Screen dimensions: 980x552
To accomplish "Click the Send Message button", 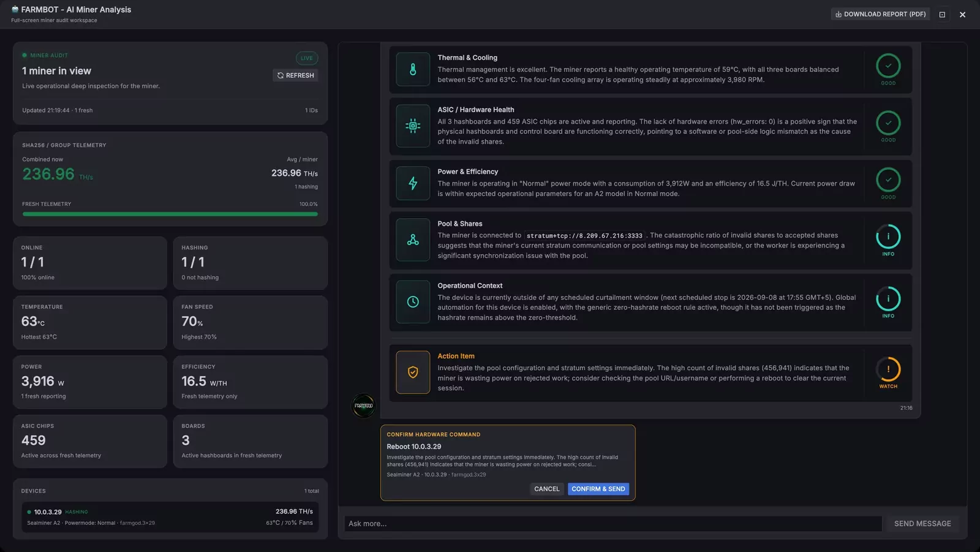I will 922,523.
